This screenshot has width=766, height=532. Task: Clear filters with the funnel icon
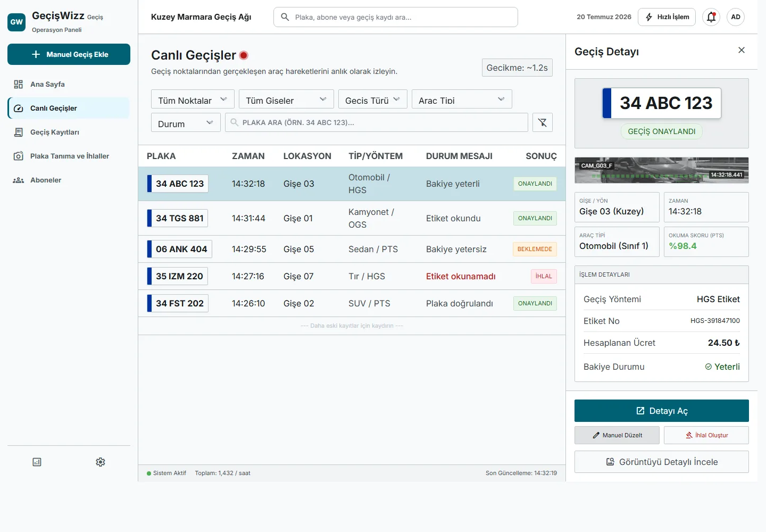(543, 122)
